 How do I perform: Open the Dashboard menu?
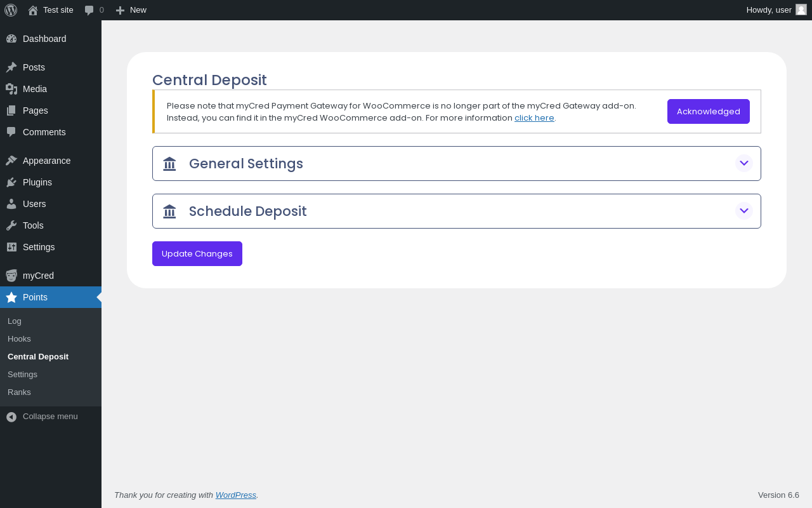click(44, 39)
